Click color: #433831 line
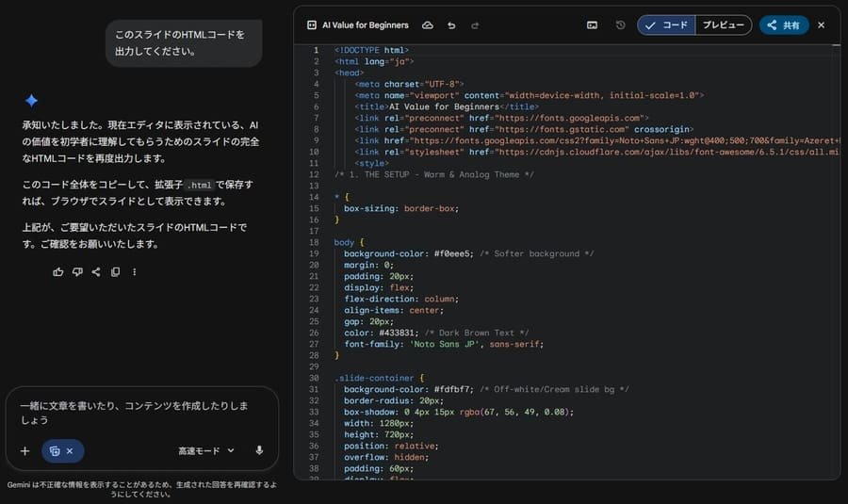Image resolution: width=848 pixels, height=504 pixels. [x=436, y=333]
